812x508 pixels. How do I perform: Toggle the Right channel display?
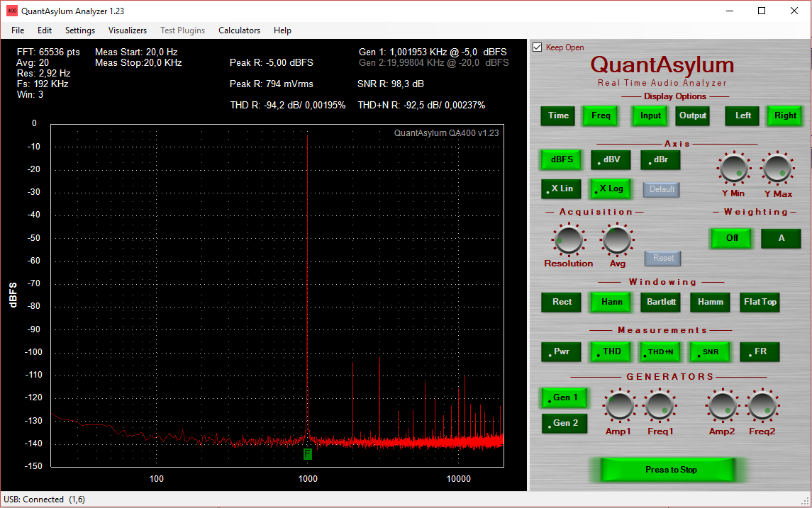pos(785,116)
